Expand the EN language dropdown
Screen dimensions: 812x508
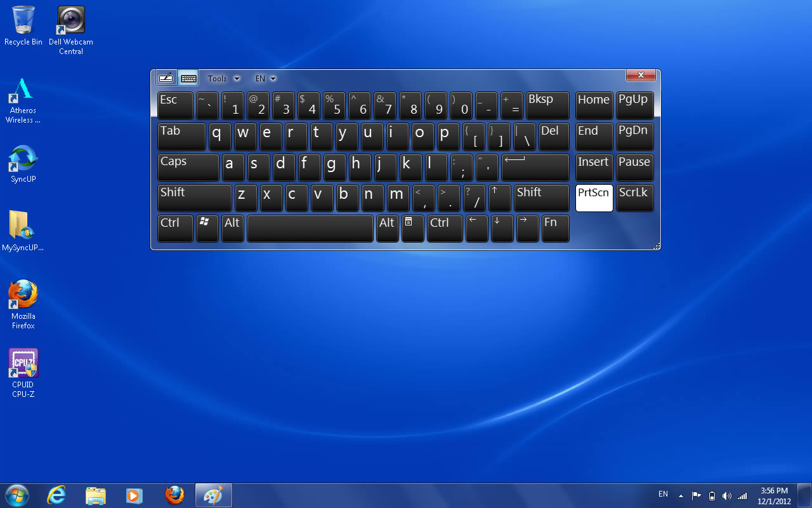(x=265, y=79)
